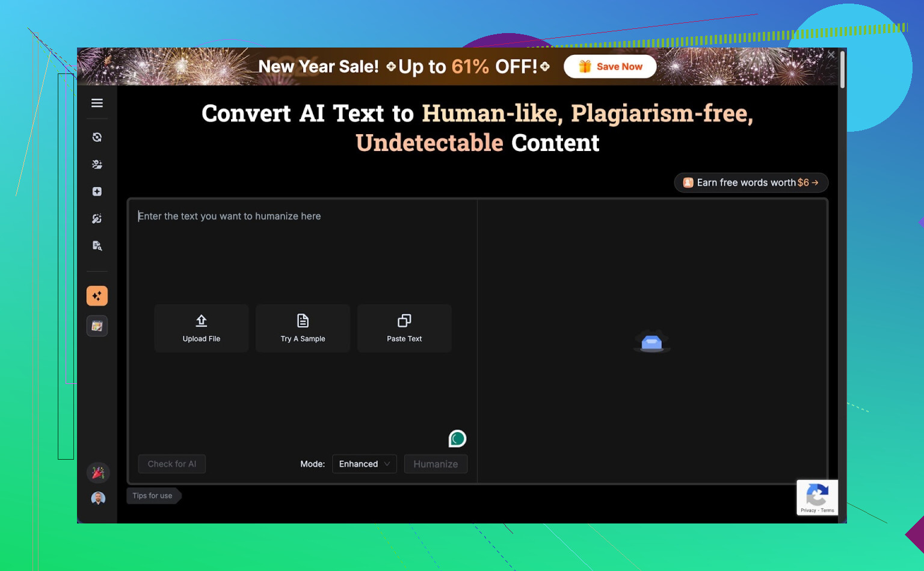Viewport: 924px width, 571px height.
Task: Click the green chat bubble icon
Action: (x=457, y=439)
